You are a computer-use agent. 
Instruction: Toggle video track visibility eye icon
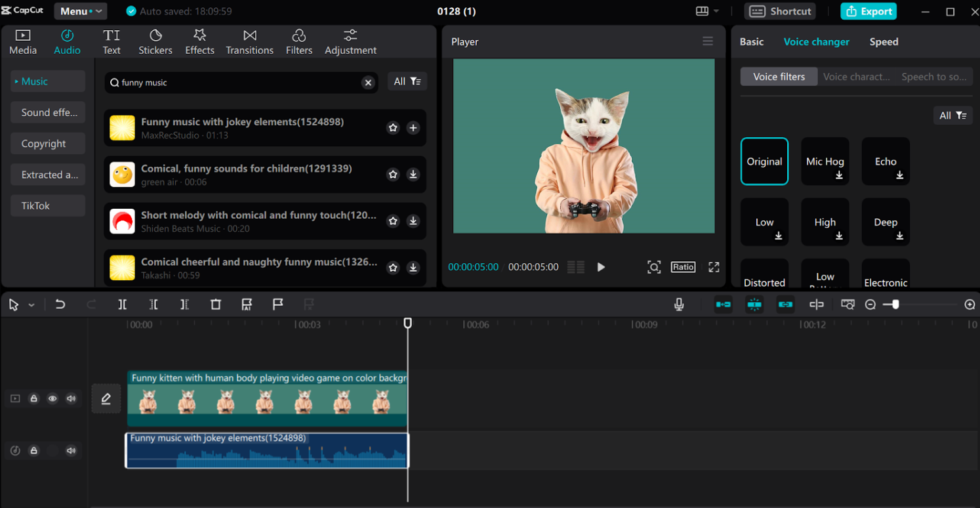coord(52,398)
